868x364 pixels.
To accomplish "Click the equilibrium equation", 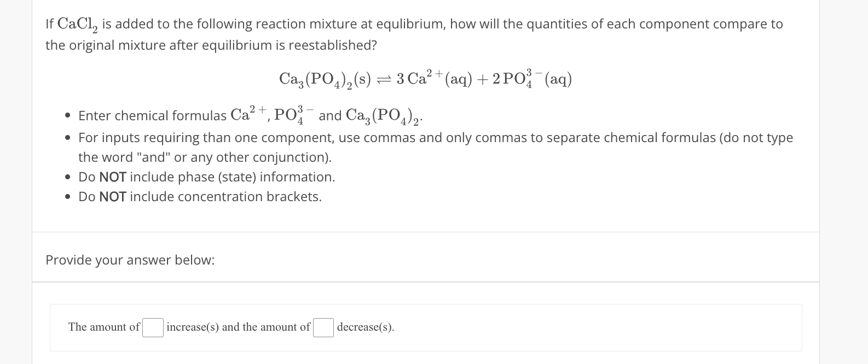I will pyautogui.click(x=425, y=79).
